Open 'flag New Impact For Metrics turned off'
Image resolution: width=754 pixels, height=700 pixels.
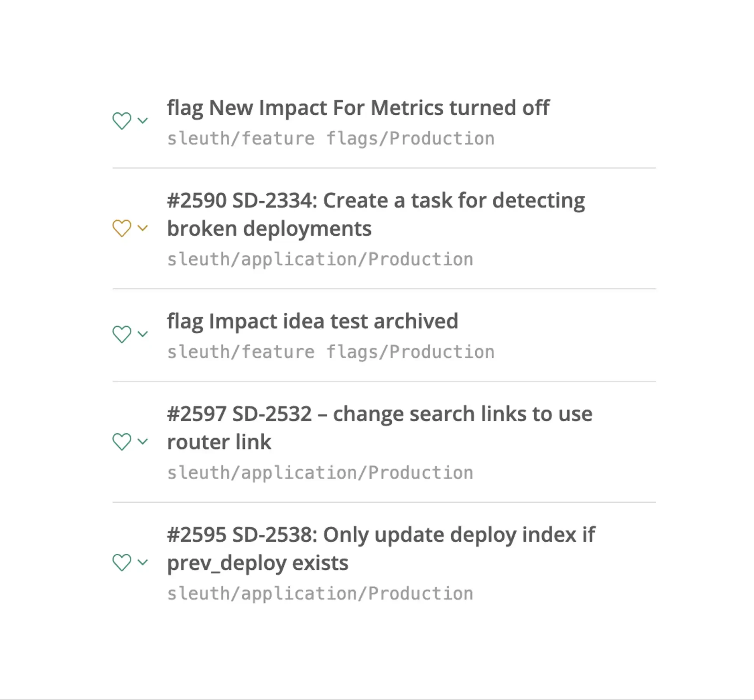(358, 108)
